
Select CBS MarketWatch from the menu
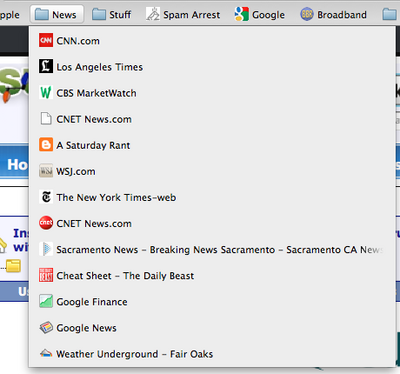pos(212,93)
